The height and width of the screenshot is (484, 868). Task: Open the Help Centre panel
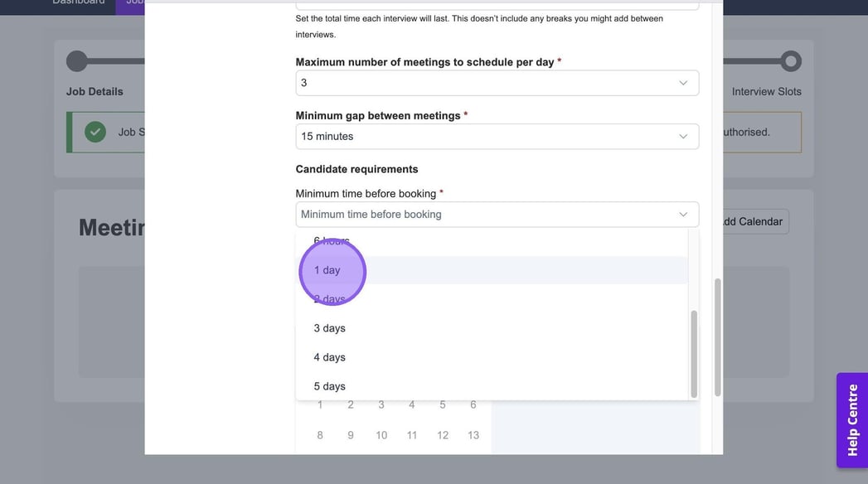852,419
